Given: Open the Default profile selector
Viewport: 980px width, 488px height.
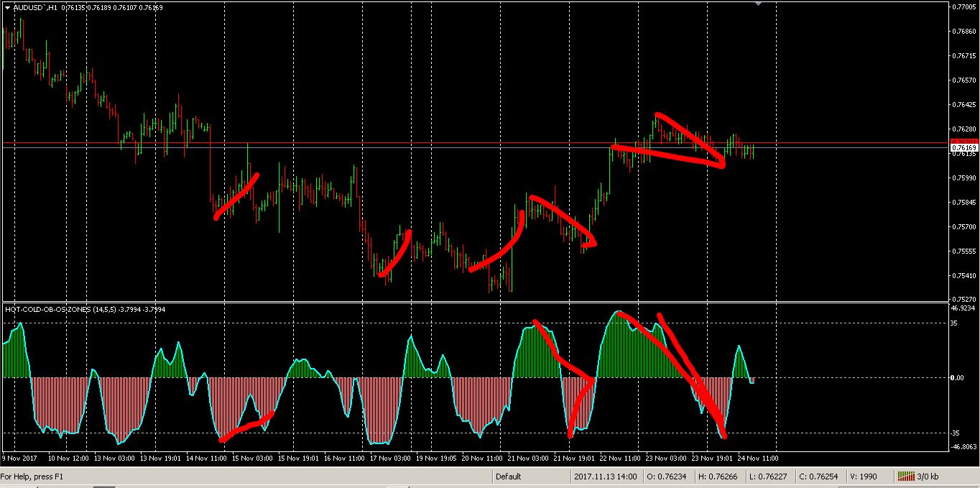Looking at the screenshot, I should (x=508, y=476).
